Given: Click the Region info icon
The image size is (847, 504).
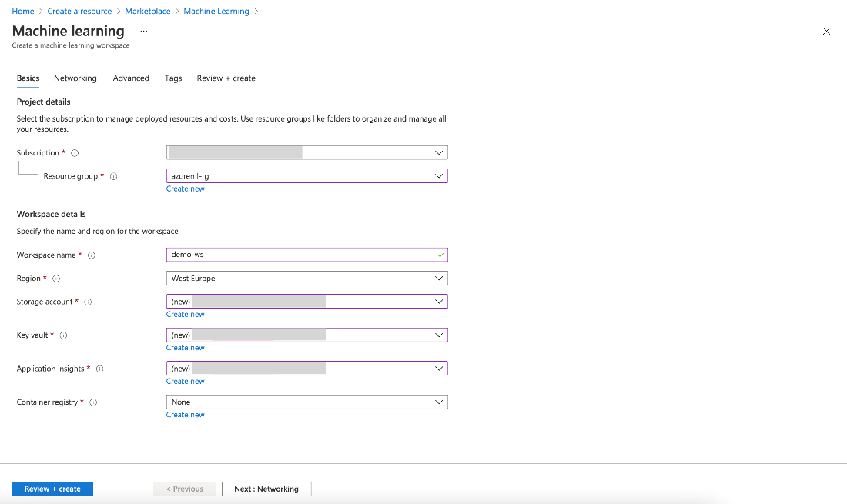Looking at the screenshot, I should (x=56, y=279).
